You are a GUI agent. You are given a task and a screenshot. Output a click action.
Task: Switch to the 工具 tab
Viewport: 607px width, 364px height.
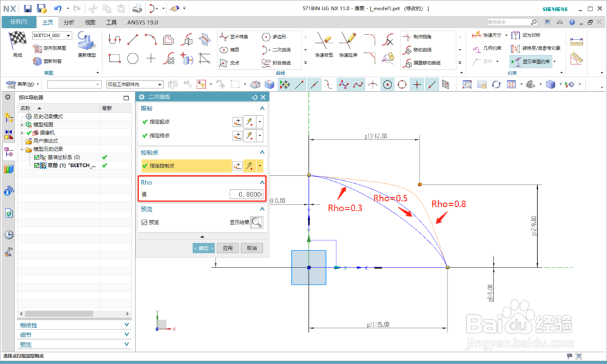click(112, 22)
